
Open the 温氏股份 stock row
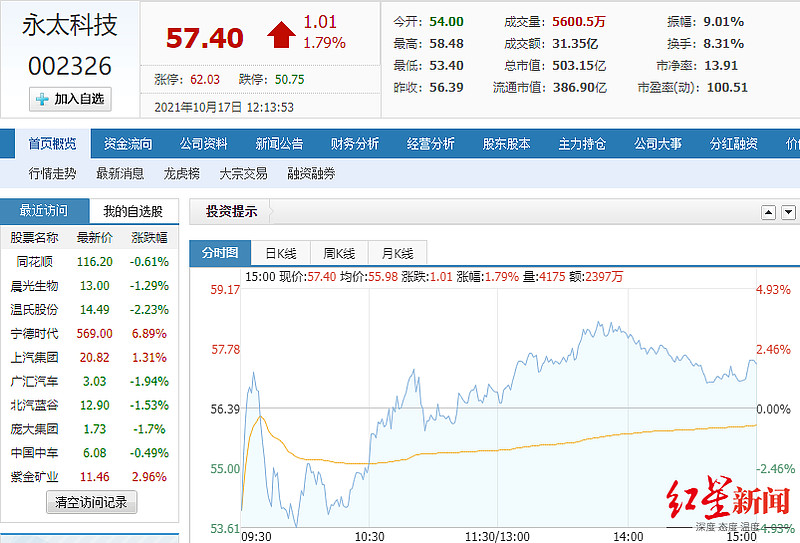coord(89,310)
